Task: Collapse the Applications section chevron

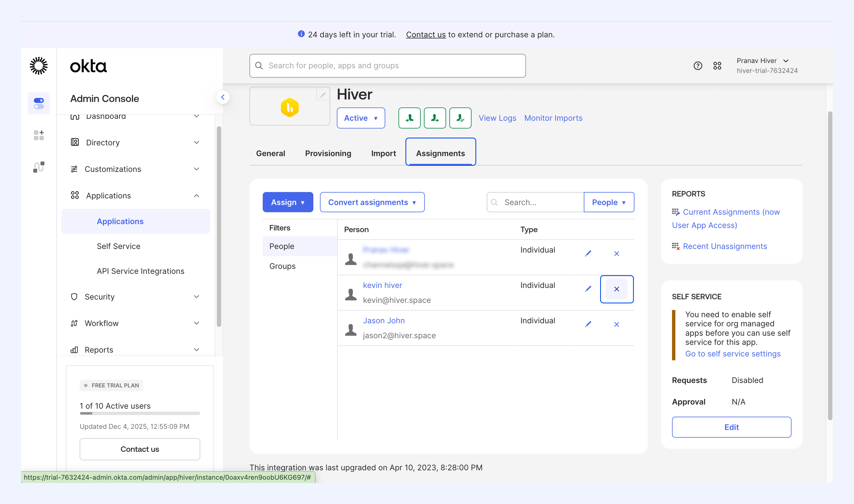Action: point(196,195)
